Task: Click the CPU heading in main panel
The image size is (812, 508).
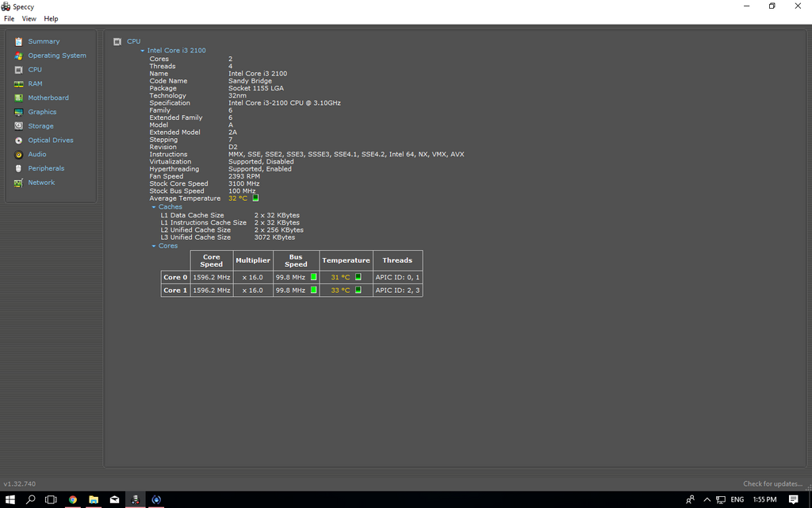Action: (x=133, y=41)
